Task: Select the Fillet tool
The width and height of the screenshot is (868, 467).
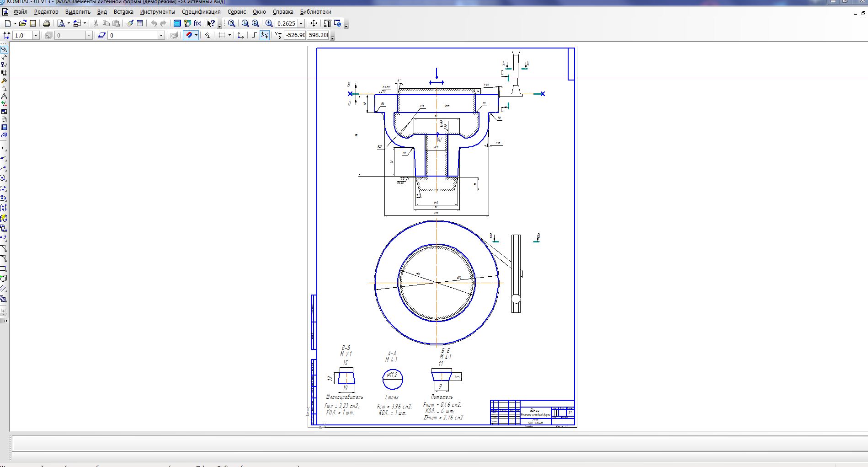Action: [x=4, y=258]
